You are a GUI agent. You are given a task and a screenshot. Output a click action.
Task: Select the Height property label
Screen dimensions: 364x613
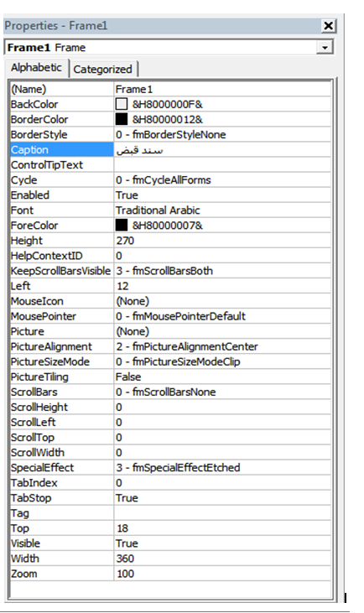click(26, 241)
